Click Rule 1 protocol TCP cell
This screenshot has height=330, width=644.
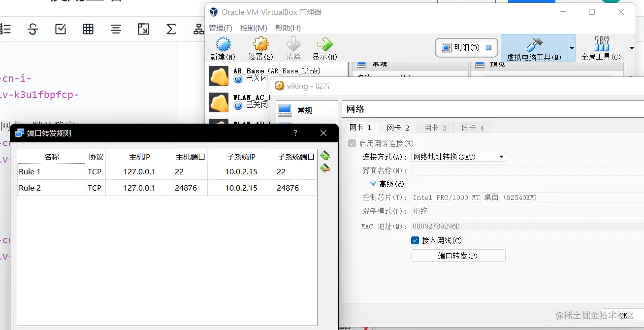(x=96, y=171)
